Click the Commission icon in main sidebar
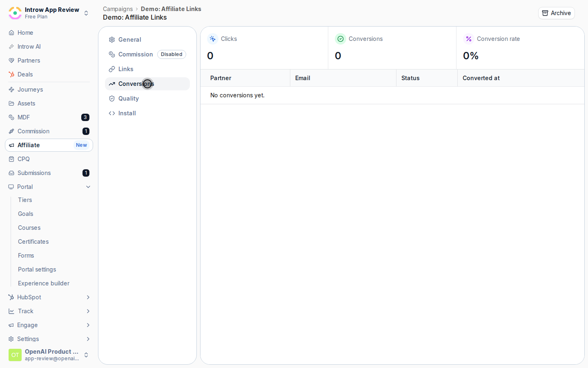 click(x=11, y=131)
